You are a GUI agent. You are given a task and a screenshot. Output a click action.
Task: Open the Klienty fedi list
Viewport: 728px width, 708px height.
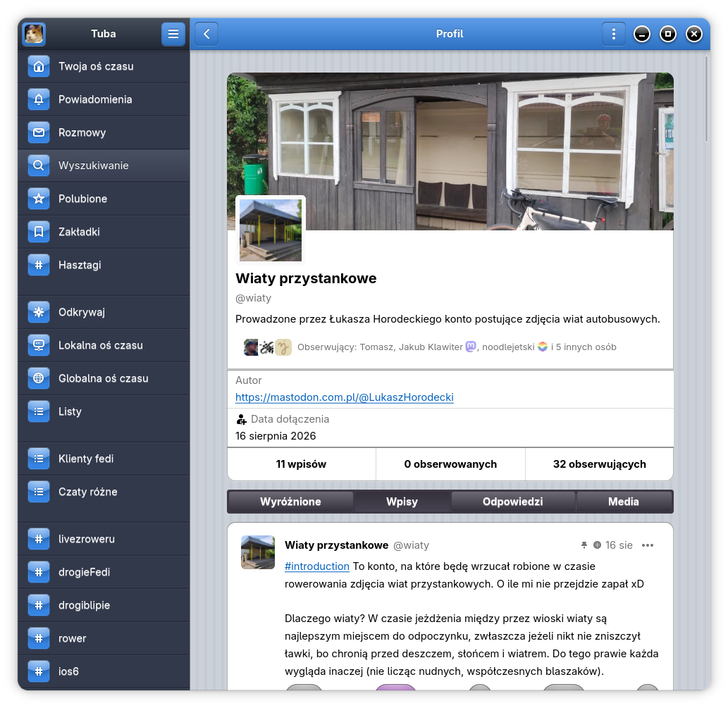(104, 459)
